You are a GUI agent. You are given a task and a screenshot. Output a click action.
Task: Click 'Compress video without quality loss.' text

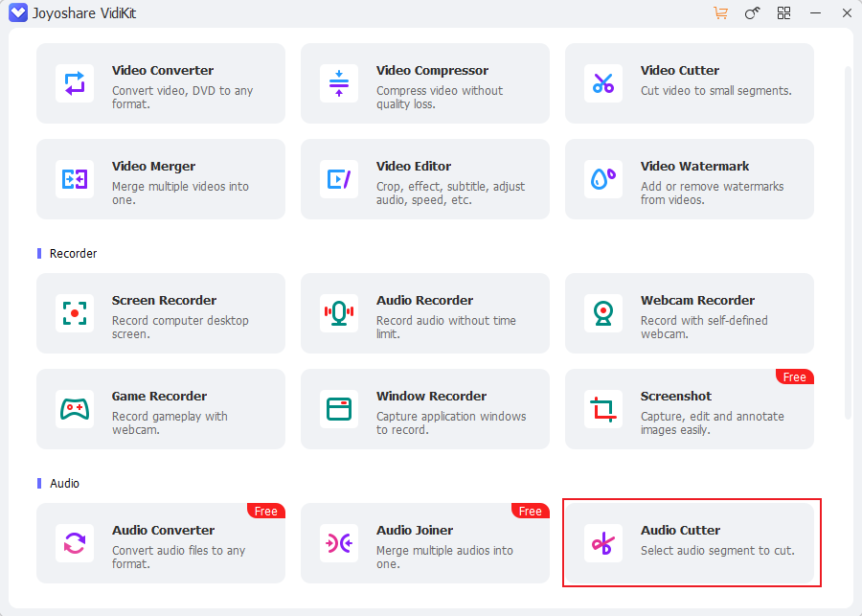pos(440,98)
